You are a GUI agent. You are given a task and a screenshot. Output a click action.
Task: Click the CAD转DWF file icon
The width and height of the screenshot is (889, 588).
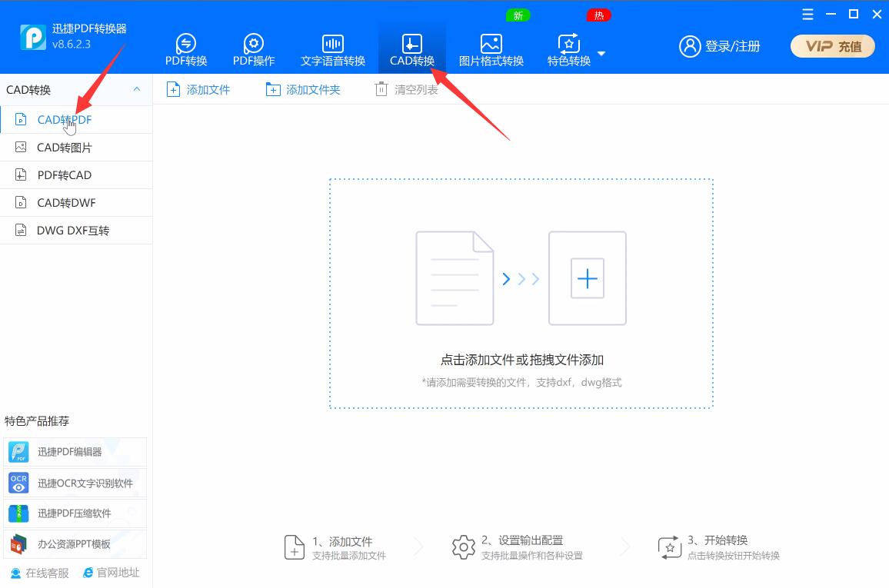(21, 203)
